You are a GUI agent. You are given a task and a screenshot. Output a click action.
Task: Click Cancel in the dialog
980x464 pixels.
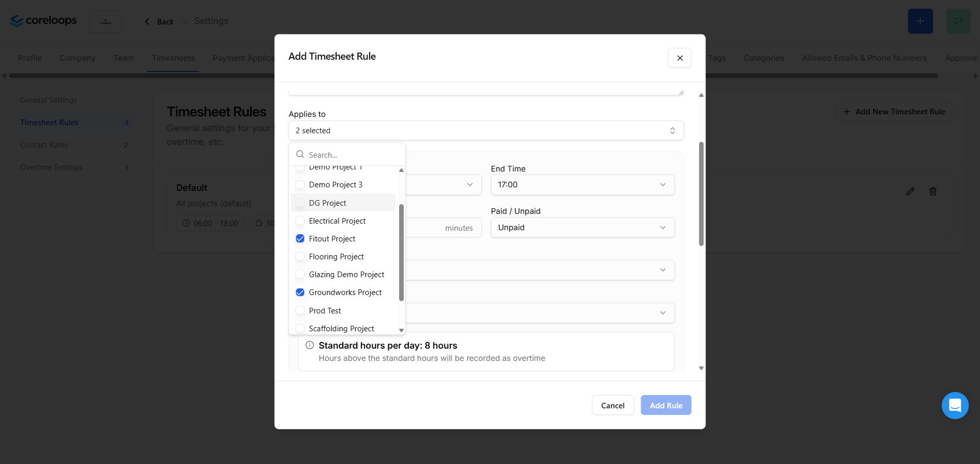(612, 405)
